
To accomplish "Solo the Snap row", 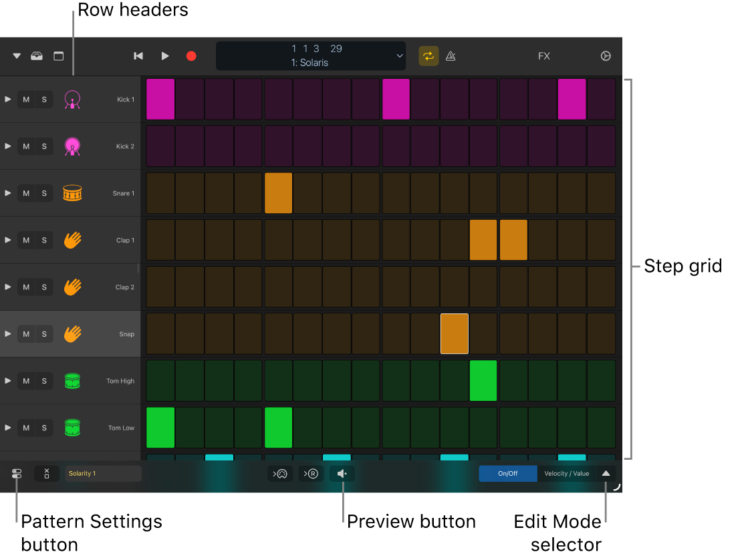I will 43,333.
